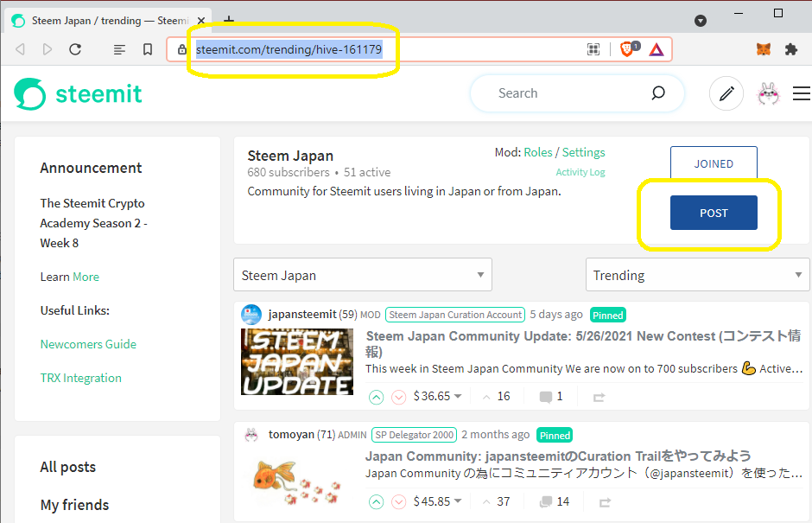
Task: Click the address bar URL
Action: pyautogui.click(x=289, y=49)
